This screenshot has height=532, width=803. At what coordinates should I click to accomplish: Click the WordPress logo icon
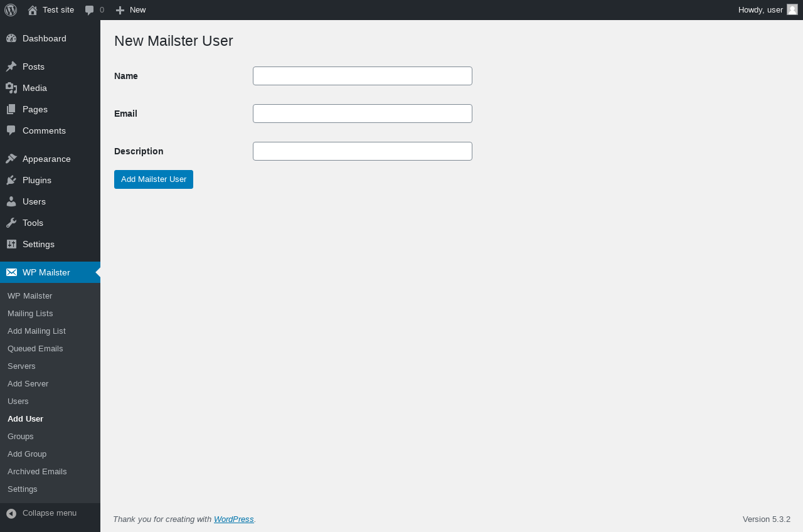click(x=11, y=10)
